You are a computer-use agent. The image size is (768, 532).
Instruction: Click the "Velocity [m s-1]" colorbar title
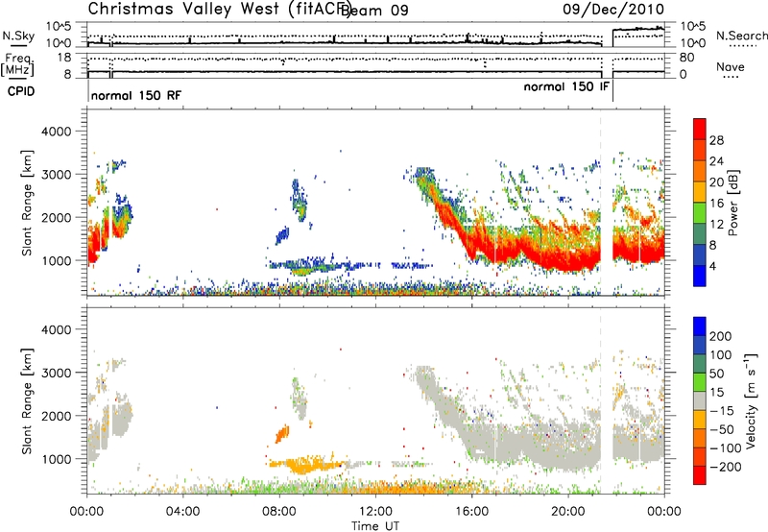pos(751,400)
